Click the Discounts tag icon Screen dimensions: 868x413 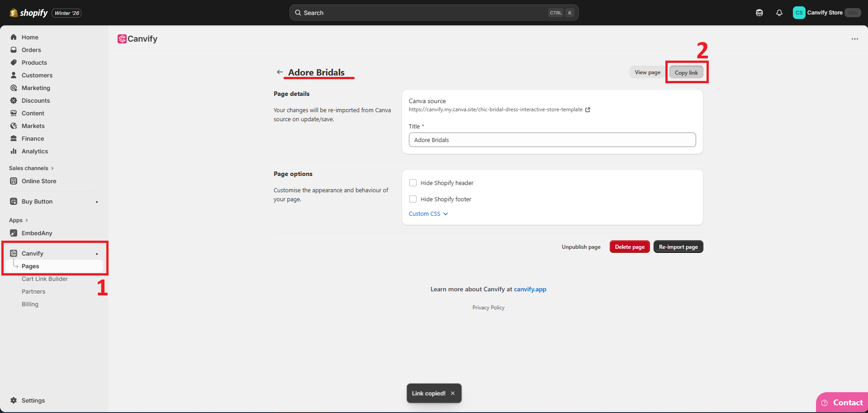tap(14, 100)
